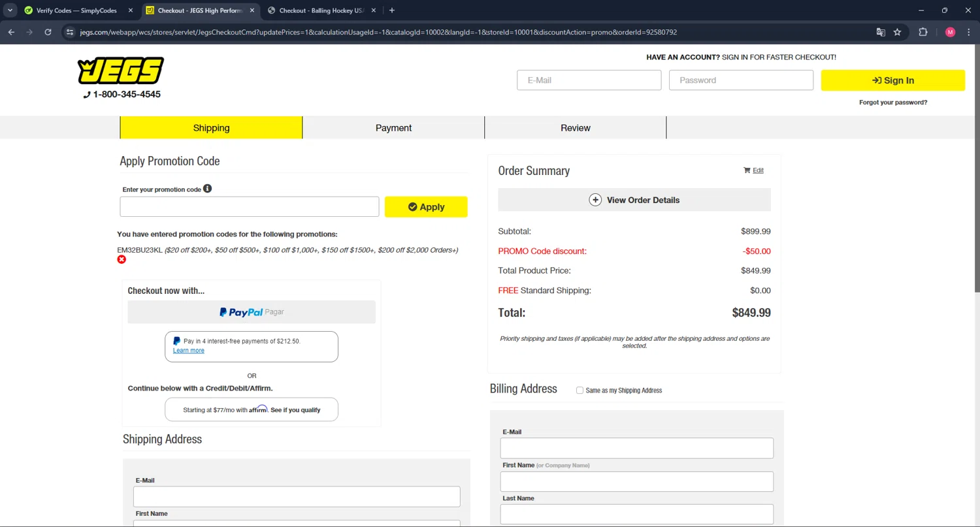Reload the page with refresh icon
Image resolution: width=980 pixels, height=527 pixels.
(x=48, y=32)
